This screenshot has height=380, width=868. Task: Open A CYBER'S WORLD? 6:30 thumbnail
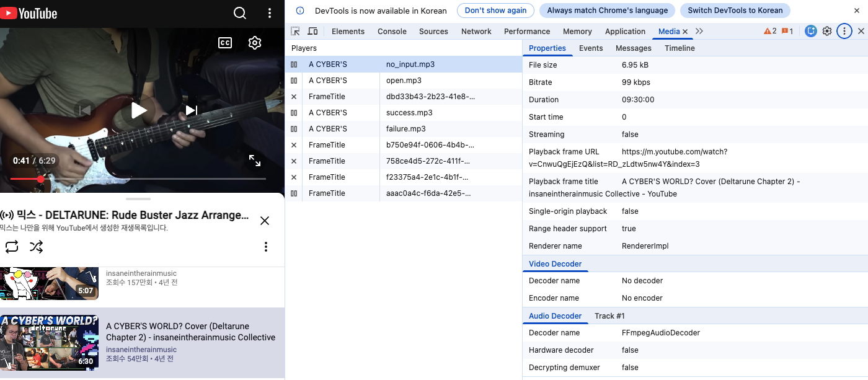(x=49, y=343)
